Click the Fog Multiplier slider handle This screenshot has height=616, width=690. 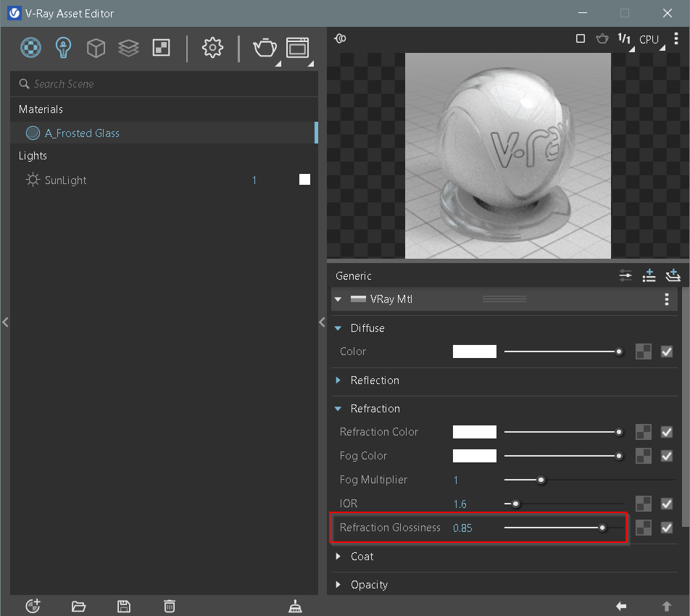pyautogui.click(x=541, y=480)
